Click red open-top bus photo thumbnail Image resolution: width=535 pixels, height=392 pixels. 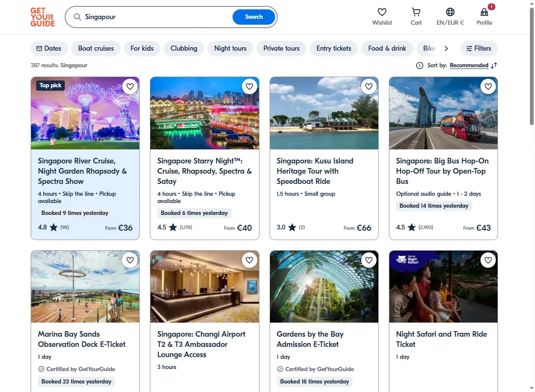tap(443, 113)
